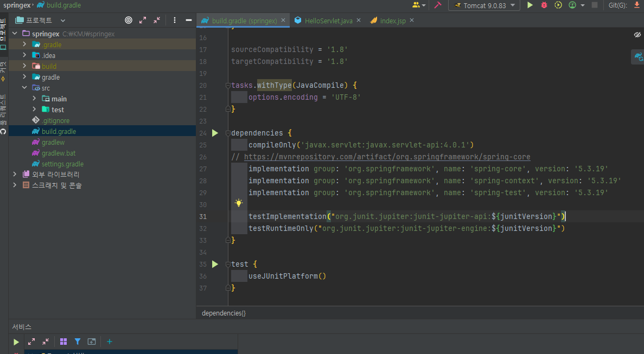Start debugging with the red bug icon
Viewport: 644px width, 354px height.
click(x=544, y=5)
